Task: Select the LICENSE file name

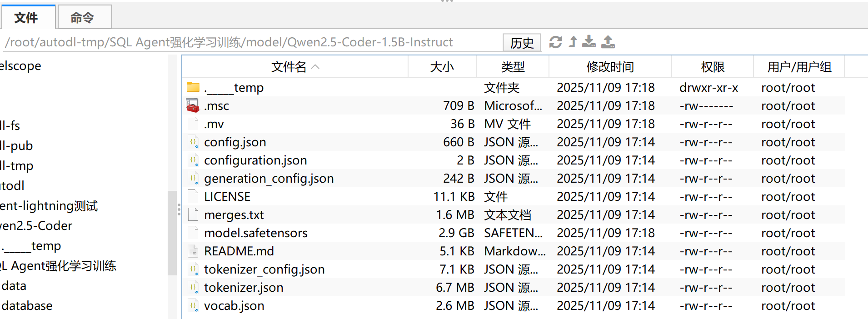Action: point(227,196)
